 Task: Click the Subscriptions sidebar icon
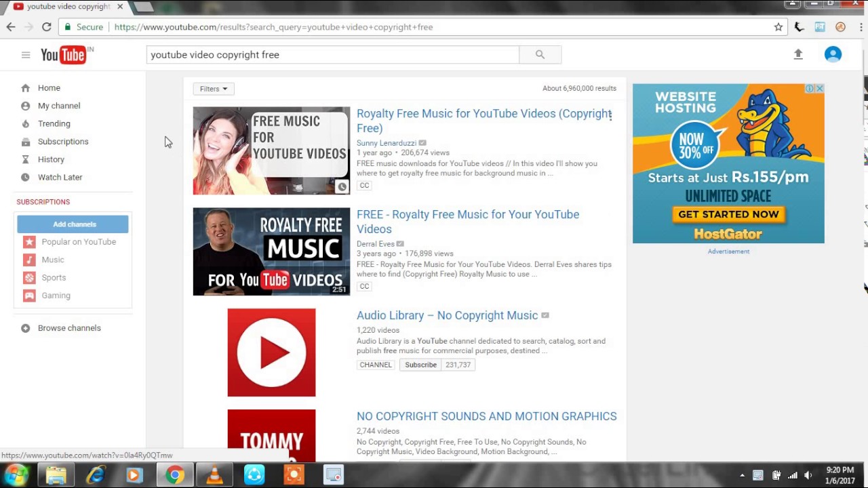coord(25,142)
